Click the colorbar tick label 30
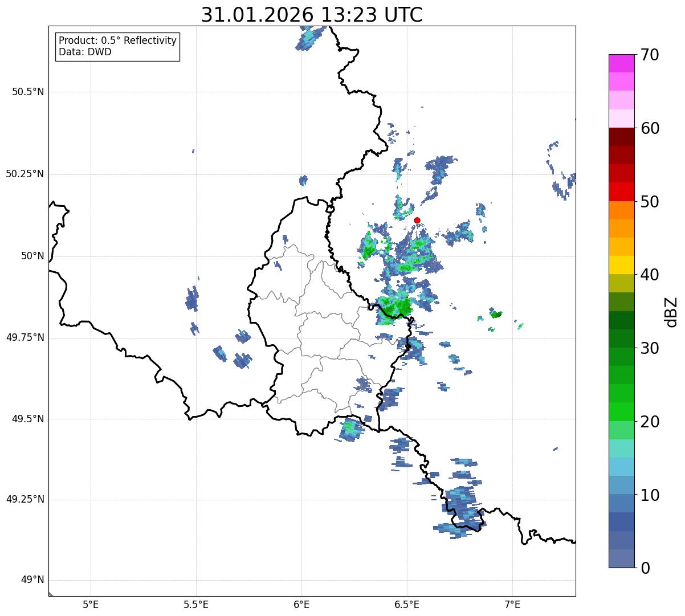Screen dimensions: 685x616 tap(650, 348)
